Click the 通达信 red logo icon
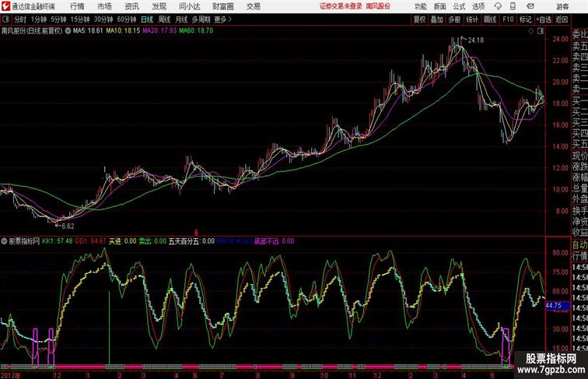The height and width of the screenshot is (379, 588). click(5, 6)
